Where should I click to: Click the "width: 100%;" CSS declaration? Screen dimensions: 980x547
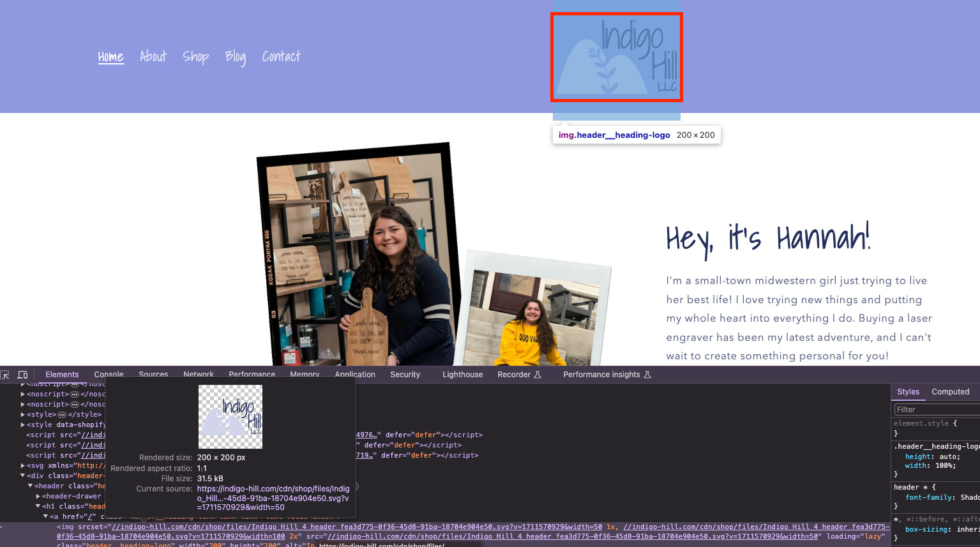[930, 466]
